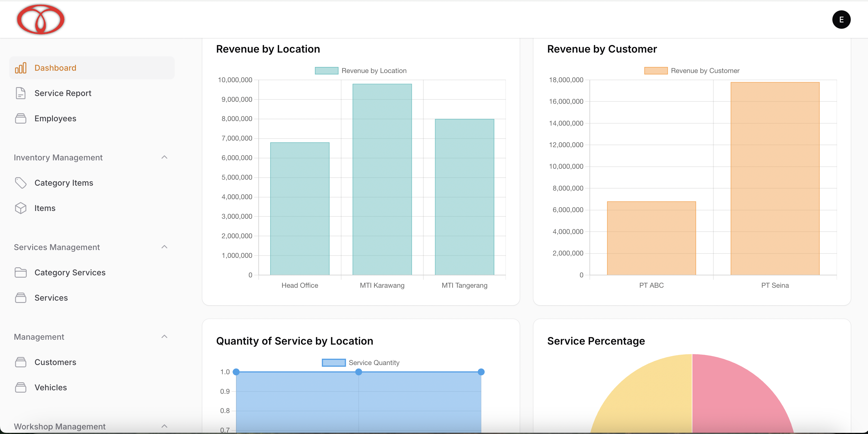This screenshot has height=434, width=868.
Task: Click Services Management section header
Action: pos(57,247)
